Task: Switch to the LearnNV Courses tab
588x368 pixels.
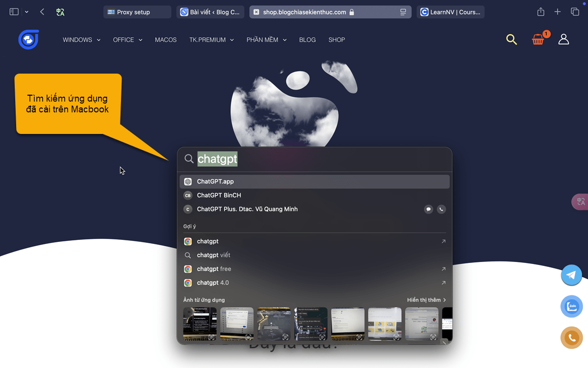Action: click(x=450, y=12)
